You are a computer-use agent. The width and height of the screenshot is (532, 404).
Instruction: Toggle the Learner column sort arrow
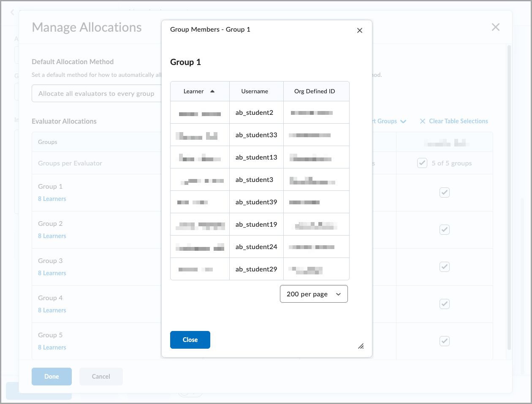point(212,91)
